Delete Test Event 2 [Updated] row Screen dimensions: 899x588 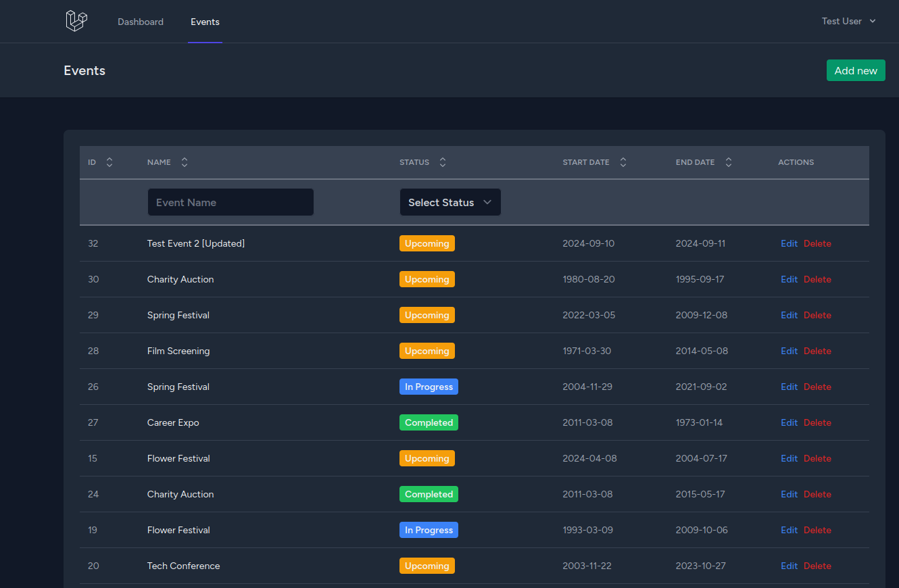pyautogui.click(x=817, y=243)
